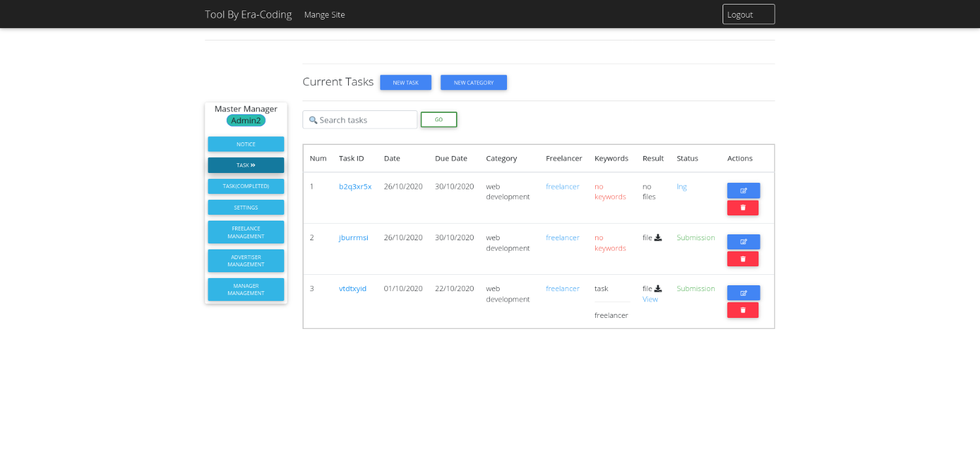Viewport: 980px width, 470px height.
Task: Open Advertiser Management page
Action: pyautogui.click(x=246, y=260)
